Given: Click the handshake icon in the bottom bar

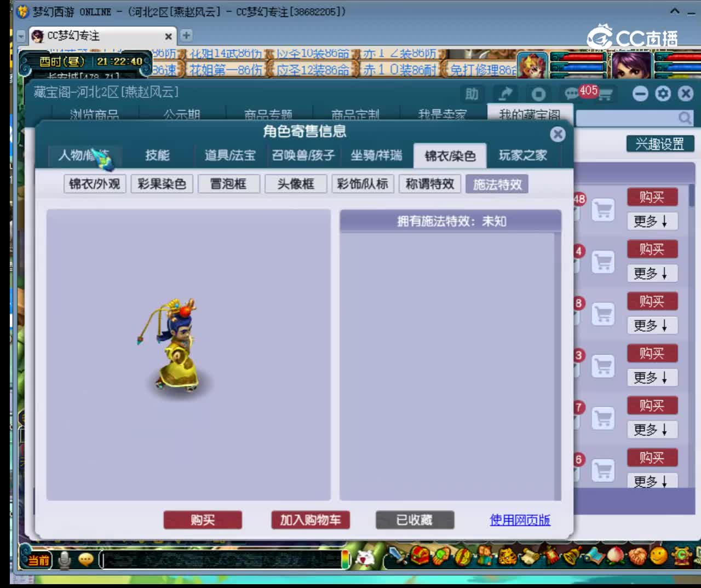Looking at the screenshot, I should 637,557.
